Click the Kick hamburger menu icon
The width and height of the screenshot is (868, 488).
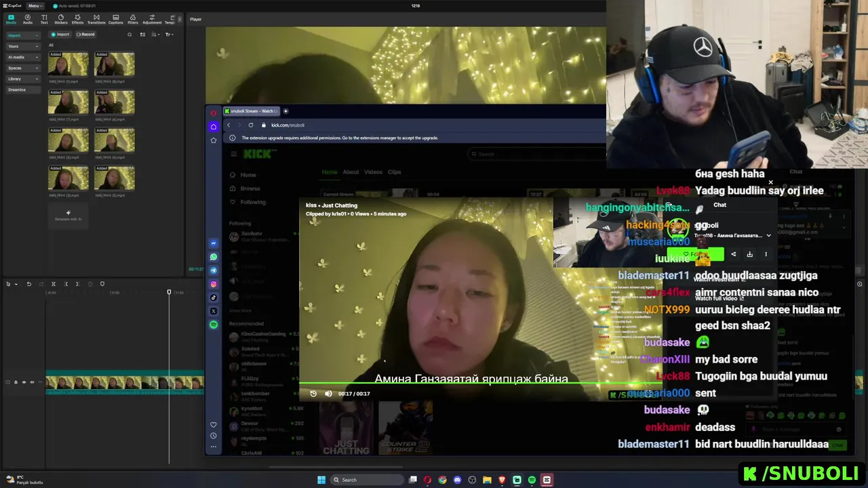click(233, 154)
